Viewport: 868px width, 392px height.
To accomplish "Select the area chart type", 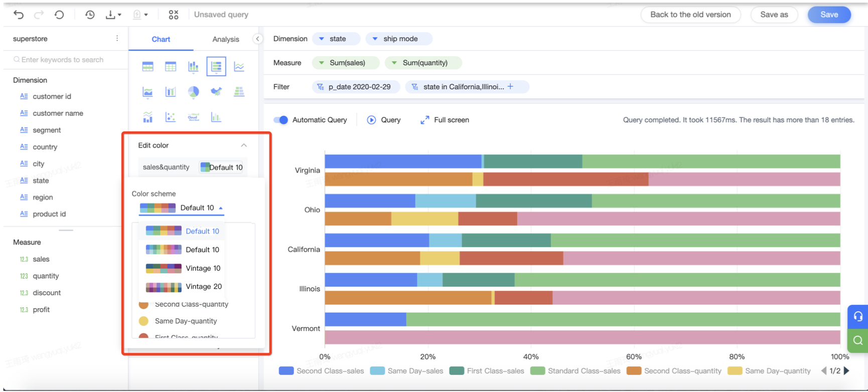I will (148, 92).
